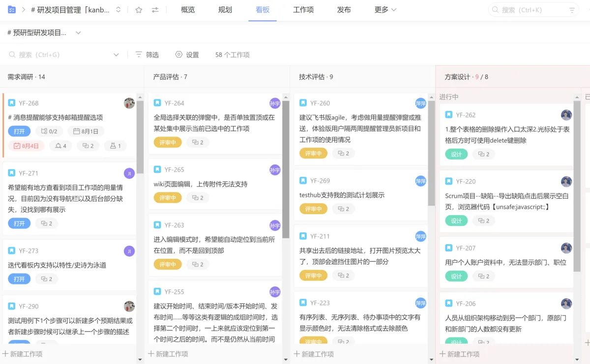Click the bookmark type icon on YF-264

tap(157, 103)
